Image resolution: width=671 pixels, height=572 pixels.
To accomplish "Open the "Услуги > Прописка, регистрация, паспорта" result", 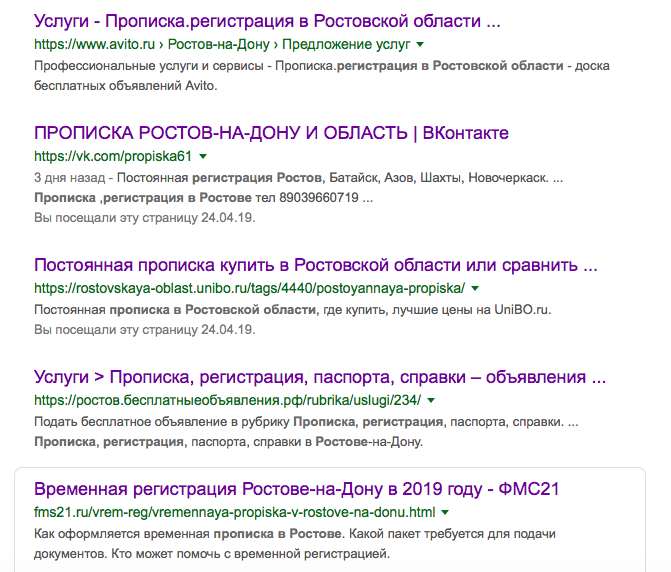I will point(320,377).
